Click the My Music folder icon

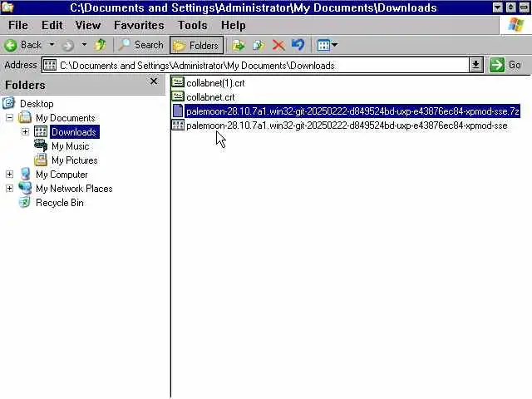coord(41,145)
